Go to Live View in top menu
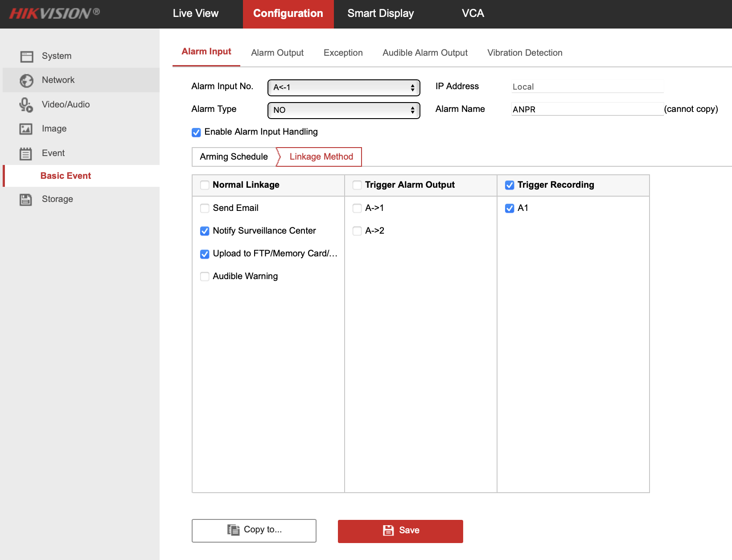 (195, 13)
